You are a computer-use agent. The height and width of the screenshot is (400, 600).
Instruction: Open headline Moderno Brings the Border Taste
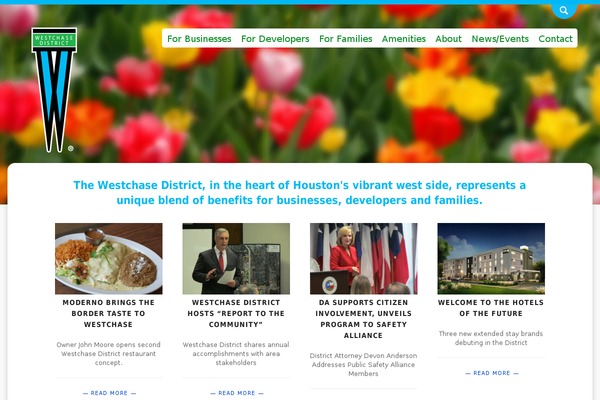[x=109, y=313]
